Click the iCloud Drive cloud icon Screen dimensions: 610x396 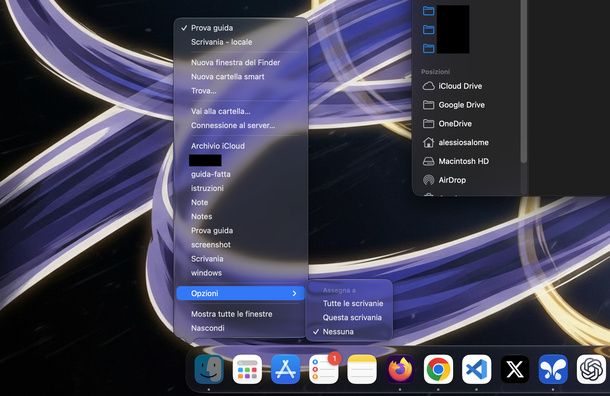pos(428,86)
